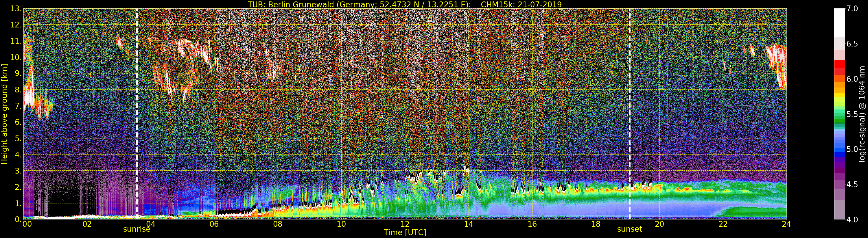Click the 'Time [UTC]' x-axis label

[x=405, y=233]
